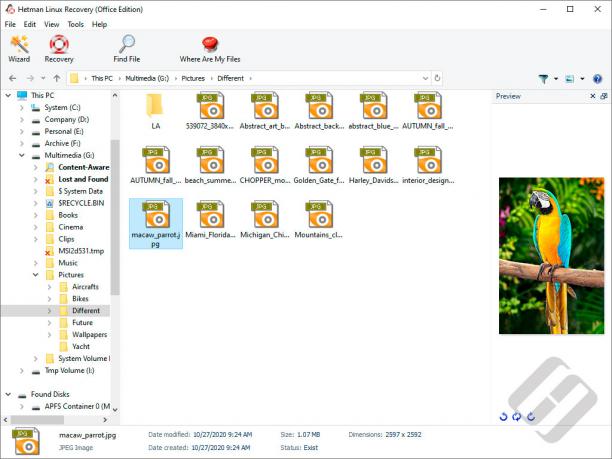Select Golden_Gate_f... JPG file
The height and width of the screenshot is (459, 612).
[x=319, y=165]
